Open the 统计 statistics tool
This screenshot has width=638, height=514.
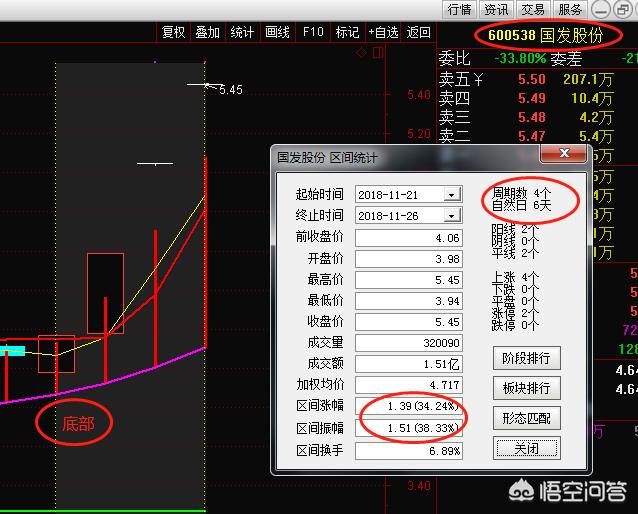tap(243, 32)
